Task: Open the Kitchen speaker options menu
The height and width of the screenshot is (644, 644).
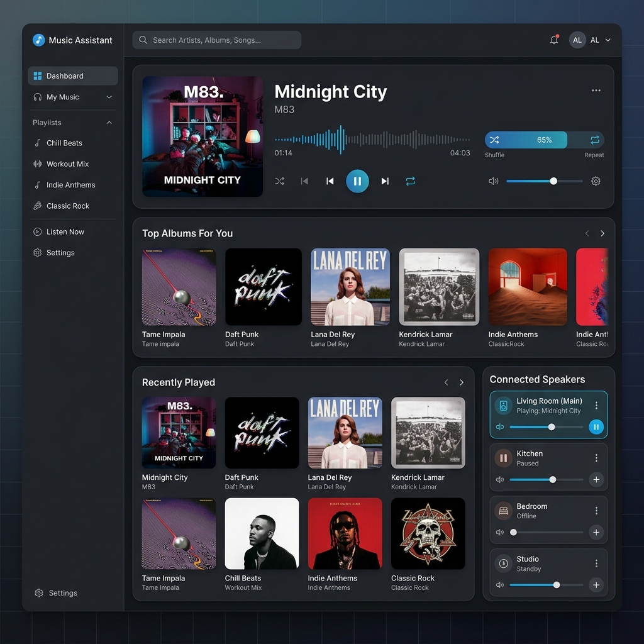Action: pyautogui.click(x=596, y=458)
